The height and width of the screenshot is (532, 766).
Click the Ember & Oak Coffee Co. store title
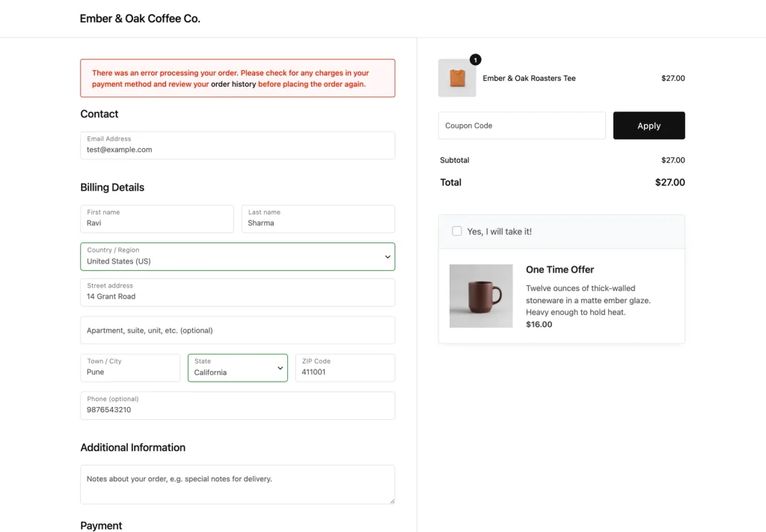tap(140, 19)
